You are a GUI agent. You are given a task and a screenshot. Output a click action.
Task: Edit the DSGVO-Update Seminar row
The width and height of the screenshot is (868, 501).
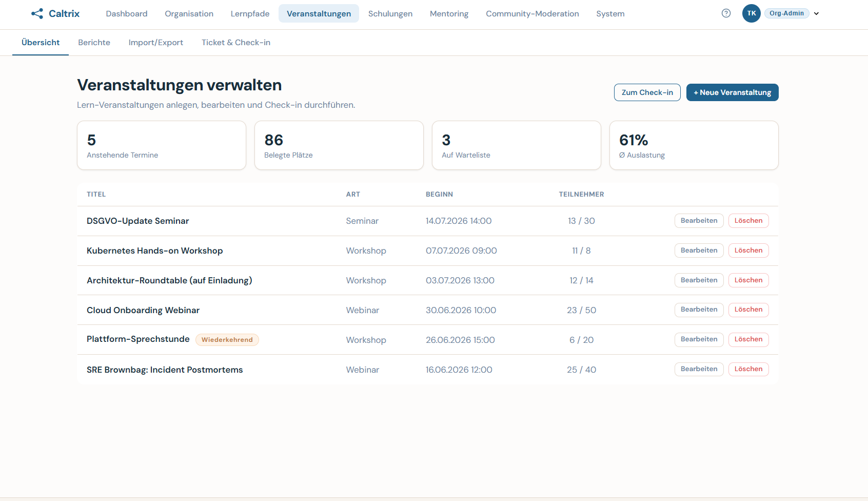pos(699,221)
